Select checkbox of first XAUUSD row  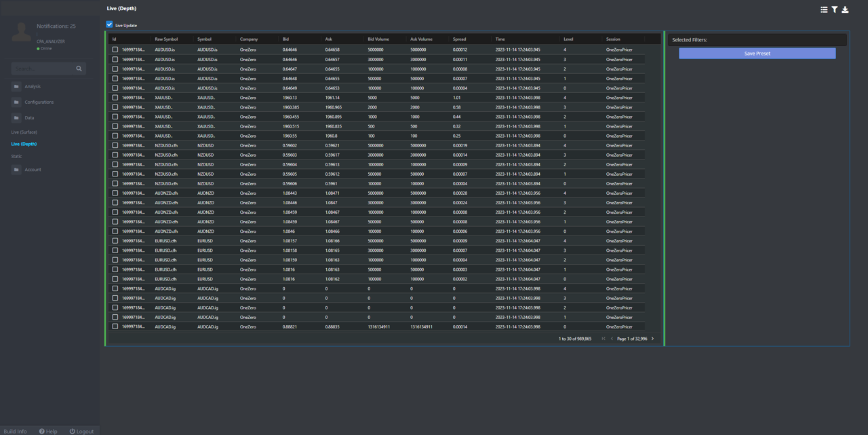(x=115, y=98)
